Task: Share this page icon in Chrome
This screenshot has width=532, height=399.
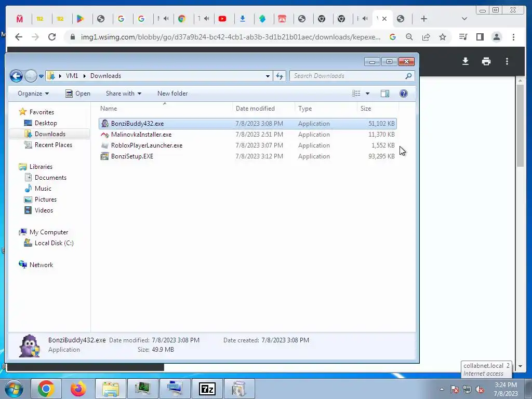Action: coord(426,37)
